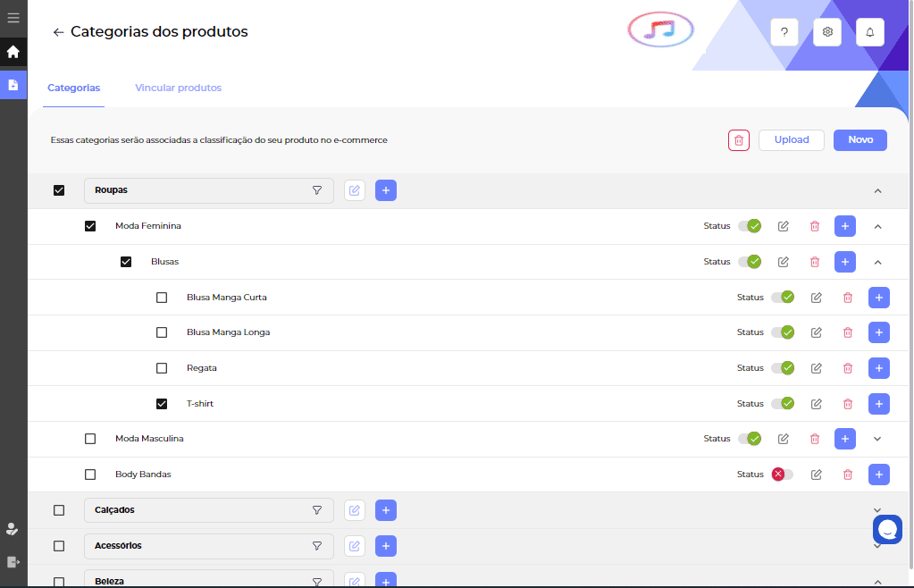The height and width of the screenshot is (588, 914).
Task: Disable the Blusa Manga Longa status toggle
Action: coord(783,332)
